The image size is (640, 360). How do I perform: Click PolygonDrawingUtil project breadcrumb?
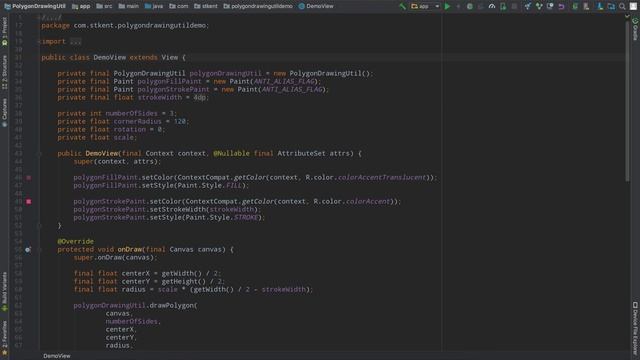pos(34,7)
